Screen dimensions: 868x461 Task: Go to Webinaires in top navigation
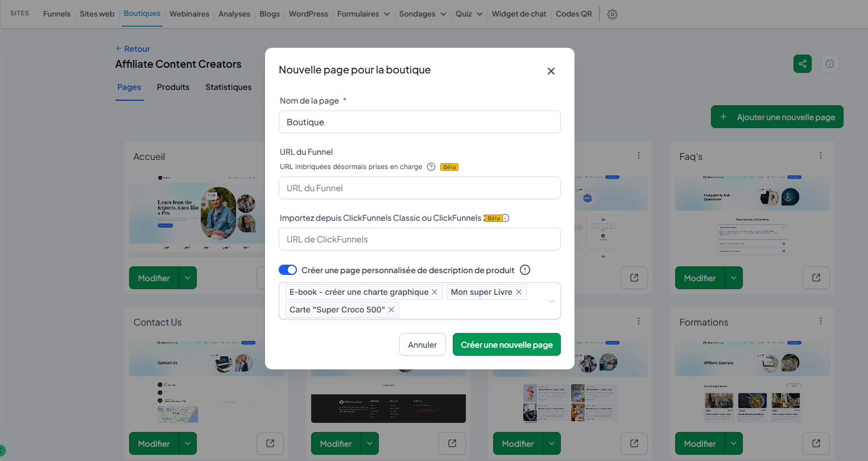click(x=189, y=14)
